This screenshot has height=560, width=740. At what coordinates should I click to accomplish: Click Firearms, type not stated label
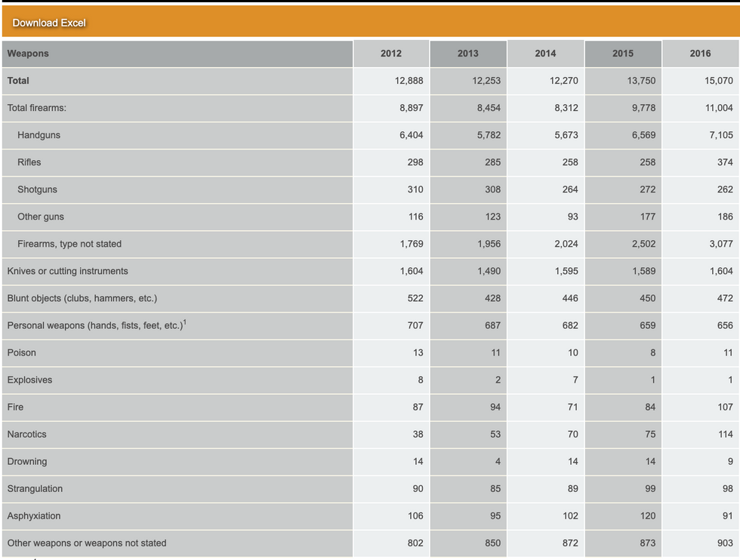pos(69,244)
